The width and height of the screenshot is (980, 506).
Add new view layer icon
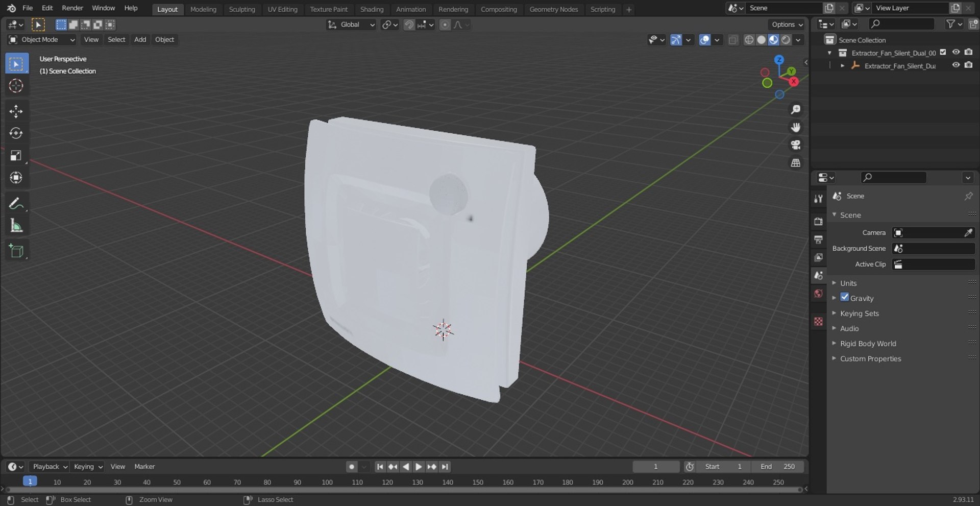955,8
